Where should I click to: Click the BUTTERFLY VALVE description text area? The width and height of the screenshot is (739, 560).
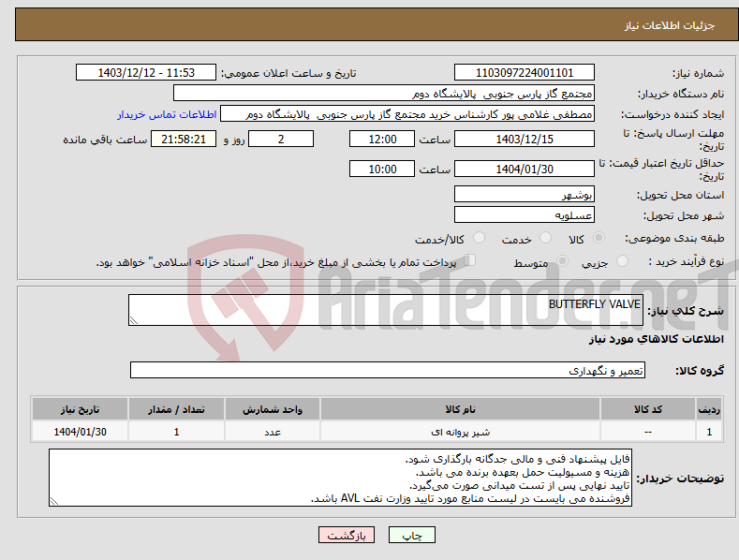[x=386, y=310]
